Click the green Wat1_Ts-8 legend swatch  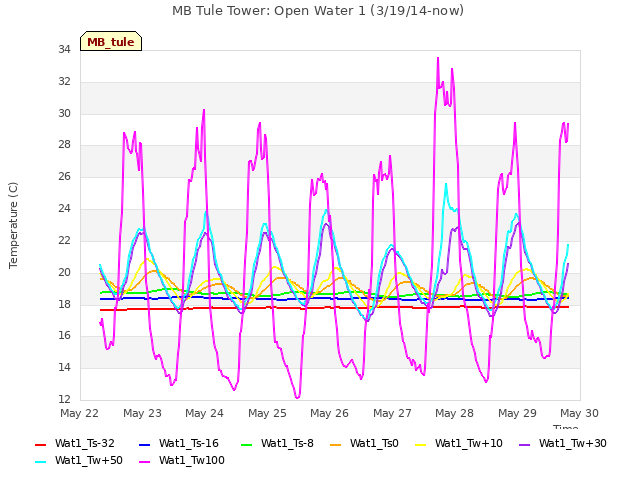coord(247,445)
